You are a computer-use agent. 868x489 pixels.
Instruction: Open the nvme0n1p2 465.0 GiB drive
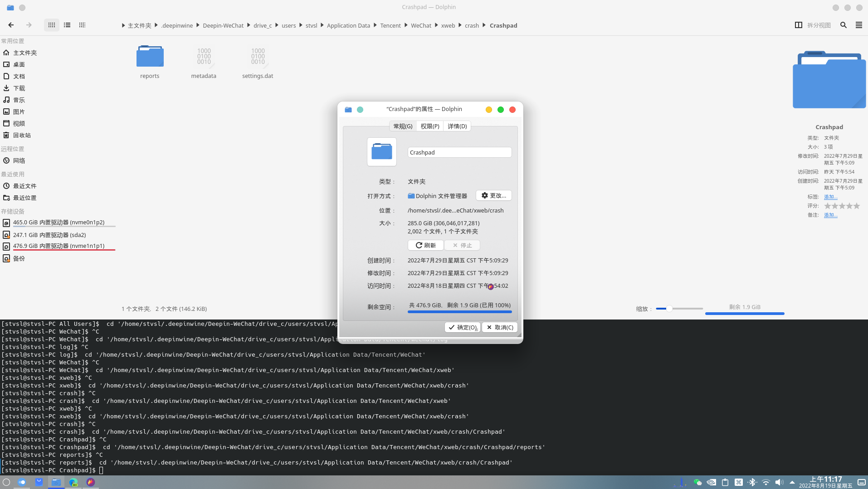tap(58, 223)
